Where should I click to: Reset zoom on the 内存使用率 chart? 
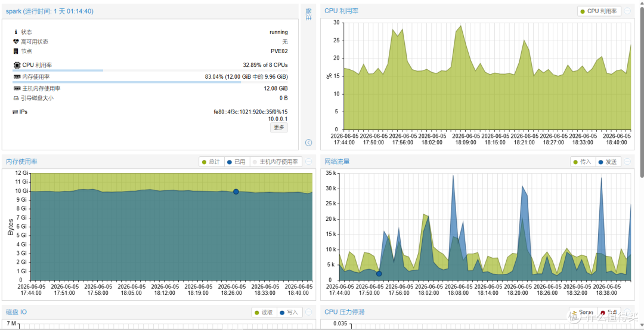(308, 162)
